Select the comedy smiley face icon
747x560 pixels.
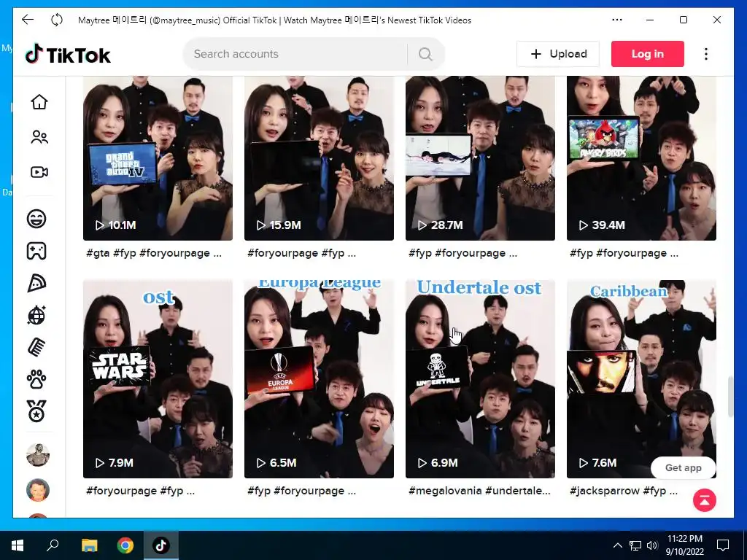(x=36, y=219)
